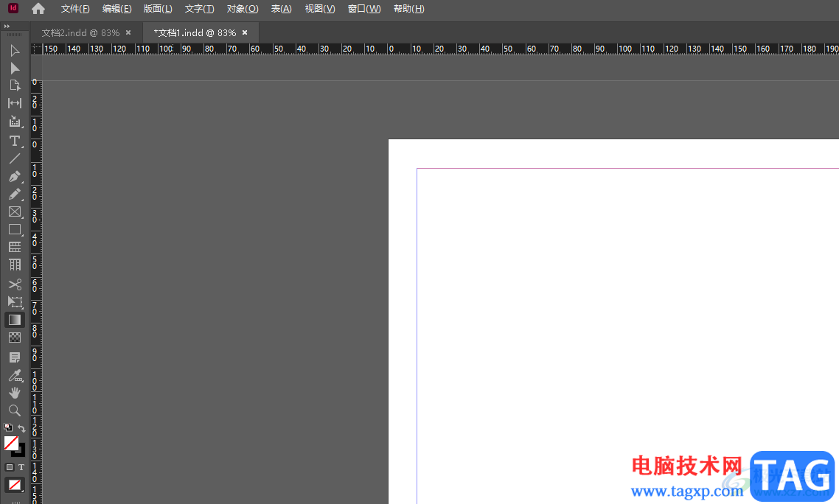Click the fill color swatch
This screenshot has width=839, height=504.
pyautogui.click(x=11, y=443)
